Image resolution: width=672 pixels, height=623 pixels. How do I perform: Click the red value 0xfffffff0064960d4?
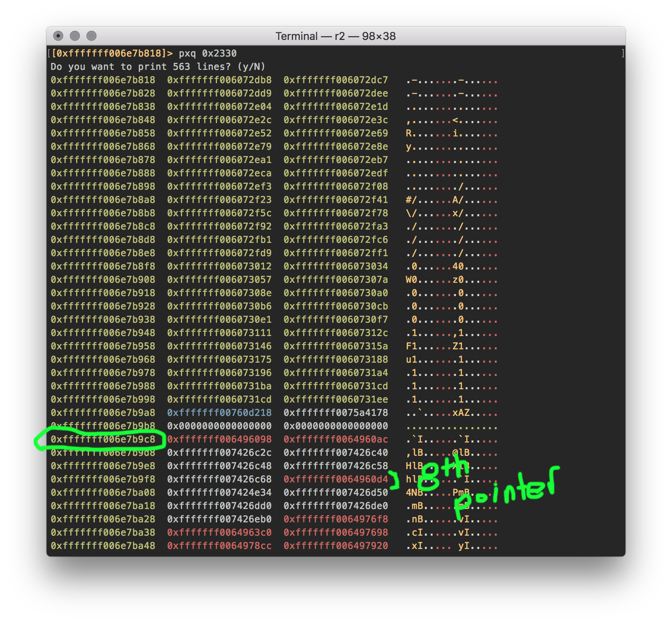[x=336, y=480]
